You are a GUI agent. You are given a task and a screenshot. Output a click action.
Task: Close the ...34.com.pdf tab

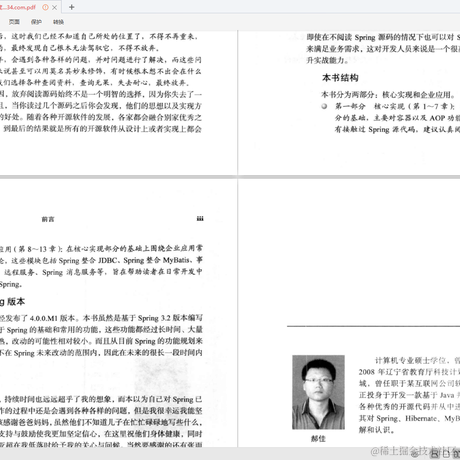(54, 7)
